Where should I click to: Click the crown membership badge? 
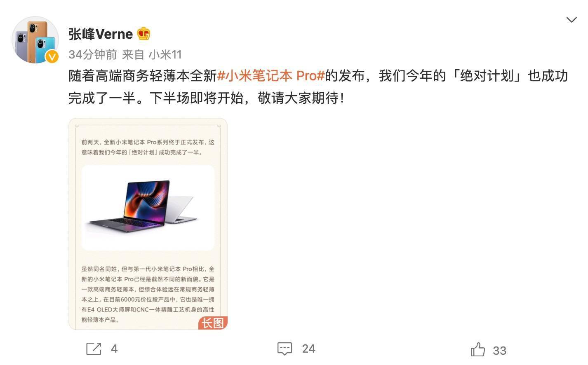(143, 34)
